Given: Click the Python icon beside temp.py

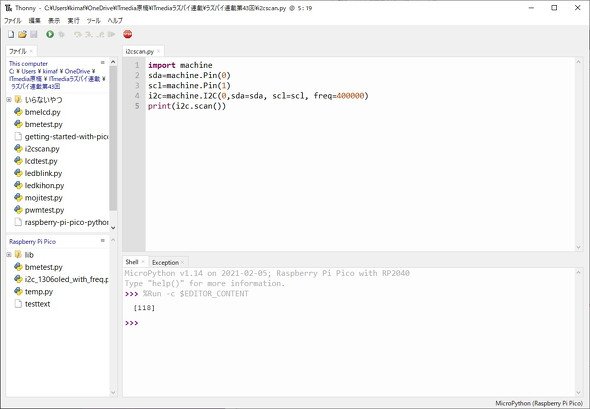Looking at the screenshot, I should 18,291.
